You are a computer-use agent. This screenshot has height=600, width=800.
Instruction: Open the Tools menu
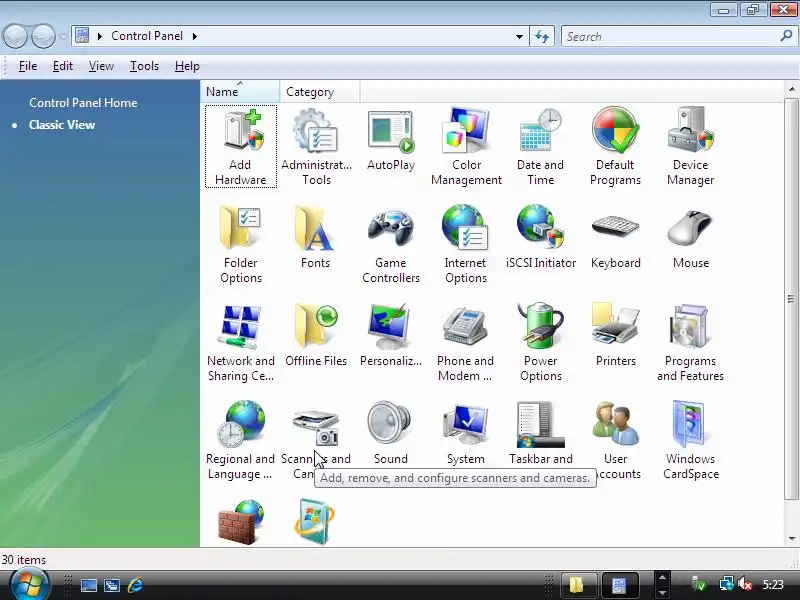[x=144, y=66]
